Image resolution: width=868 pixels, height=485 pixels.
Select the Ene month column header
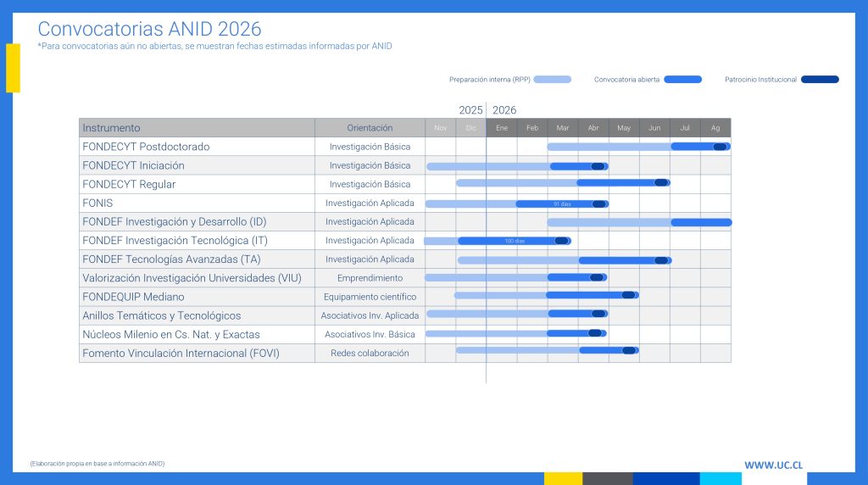(x=502, y=128)
